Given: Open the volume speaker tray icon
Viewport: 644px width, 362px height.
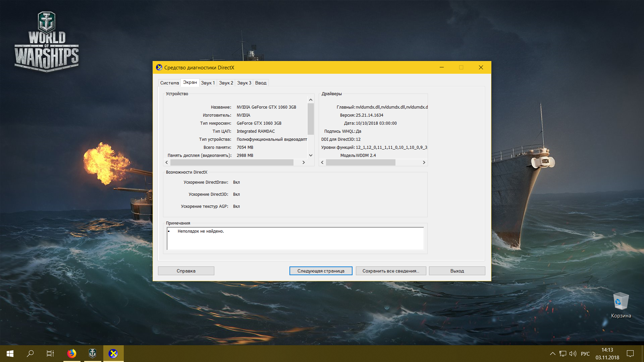Looking at the screenshot, I should click(x=573, y=354).
